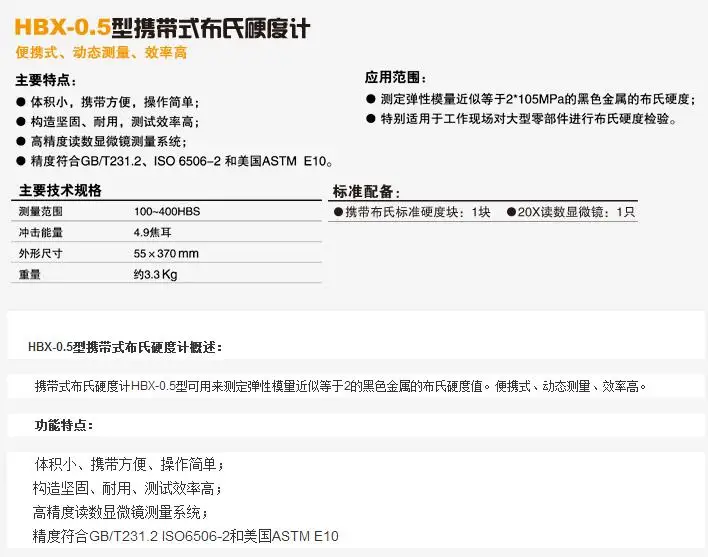Click the value 55×370 mm
The image size is (708, 557).
(166, 253)
